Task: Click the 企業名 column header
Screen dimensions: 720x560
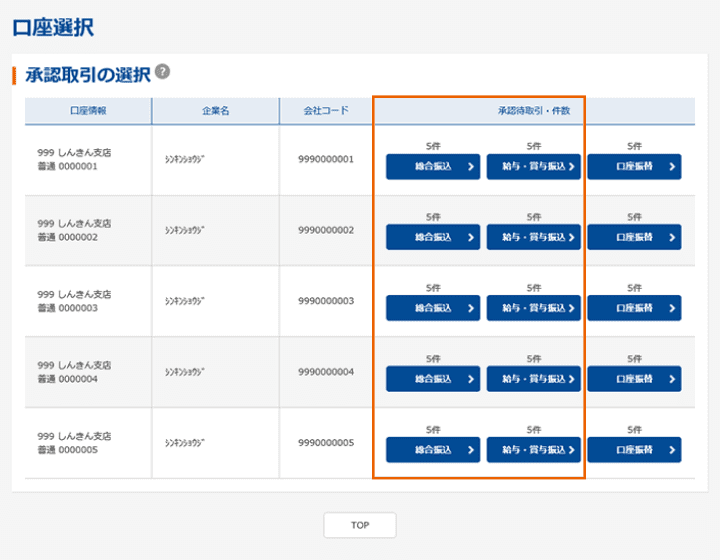Action: (x=215, y=111)
